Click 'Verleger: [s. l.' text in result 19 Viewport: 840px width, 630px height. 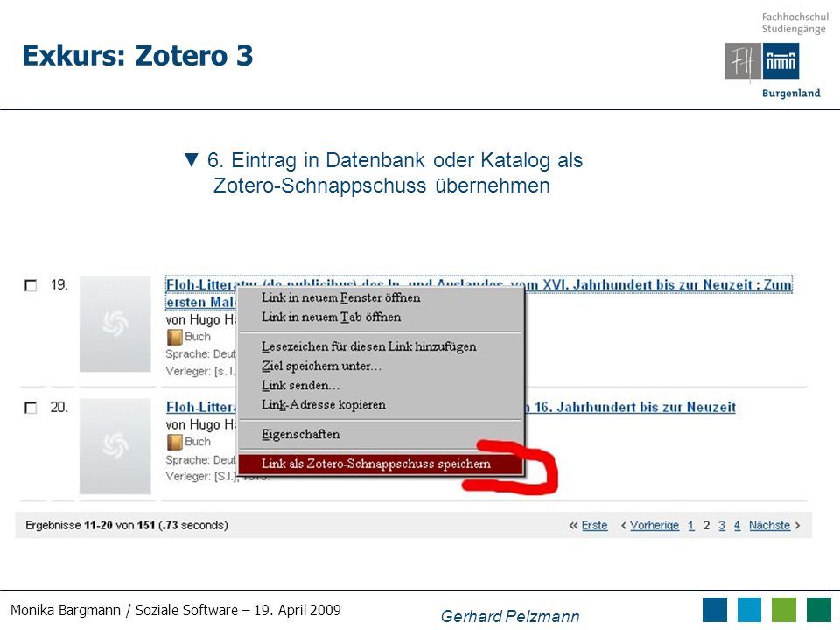[201, 371]
